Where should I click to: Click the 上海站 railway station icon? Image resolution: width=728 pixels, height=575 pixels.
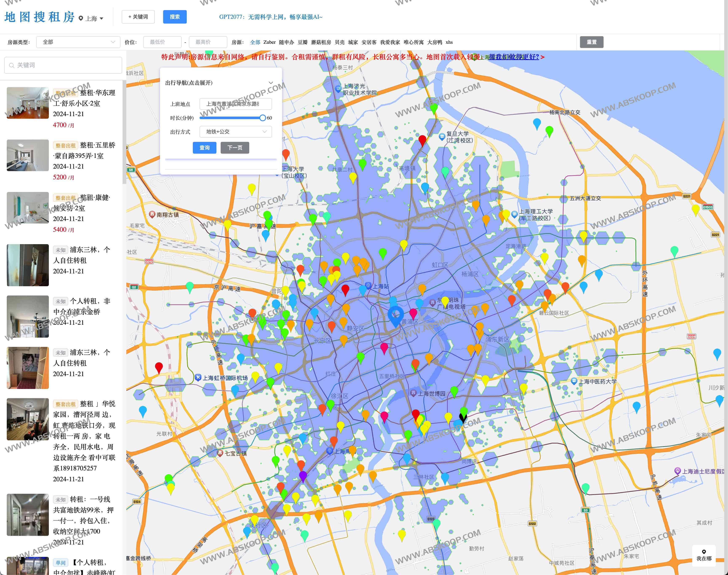point(368,286)
